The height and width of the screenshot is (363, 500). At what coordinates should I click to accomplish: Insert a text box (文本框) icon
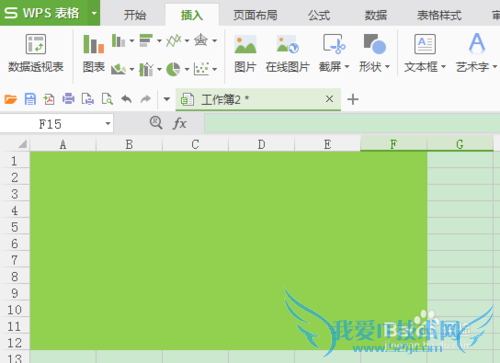pos(425,44)
